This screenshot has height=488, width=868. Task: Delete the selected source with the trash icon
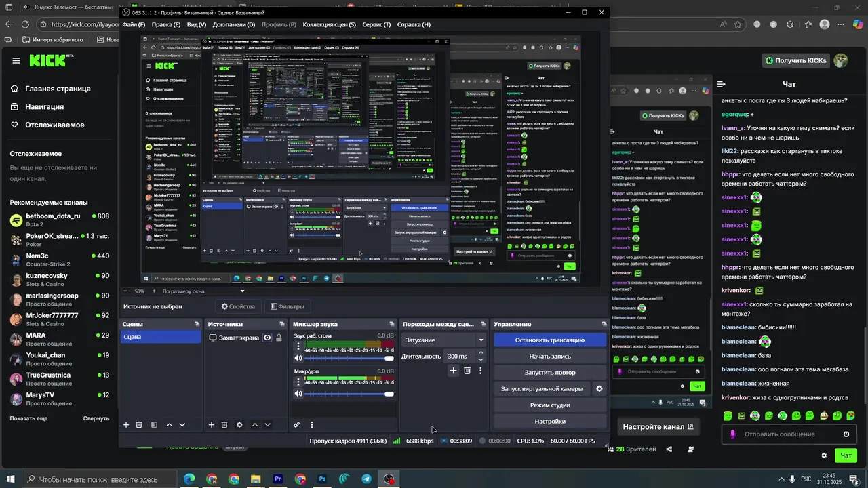coord(224,425)
